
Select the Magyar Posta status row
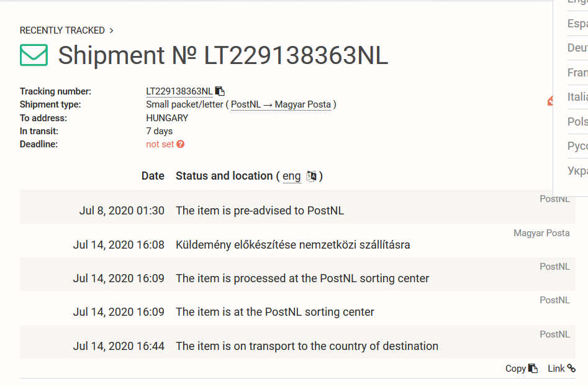pos(297,241)
